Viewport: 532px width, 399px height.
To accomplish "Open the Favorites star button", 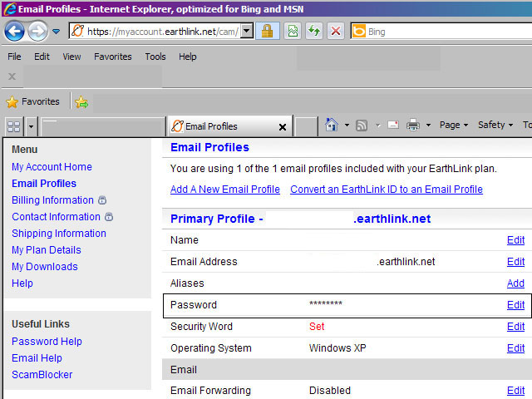I will click(33, 101).
